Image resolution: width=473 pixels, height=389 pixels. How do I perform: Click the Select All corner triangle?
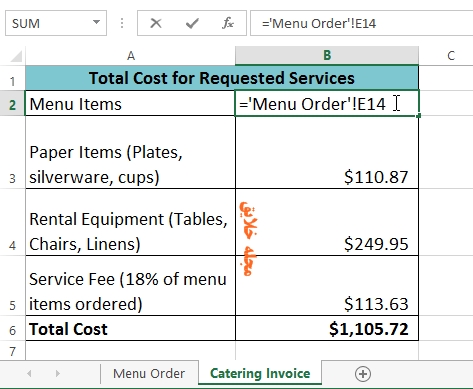pyautogui.click(x=16, y=56)
